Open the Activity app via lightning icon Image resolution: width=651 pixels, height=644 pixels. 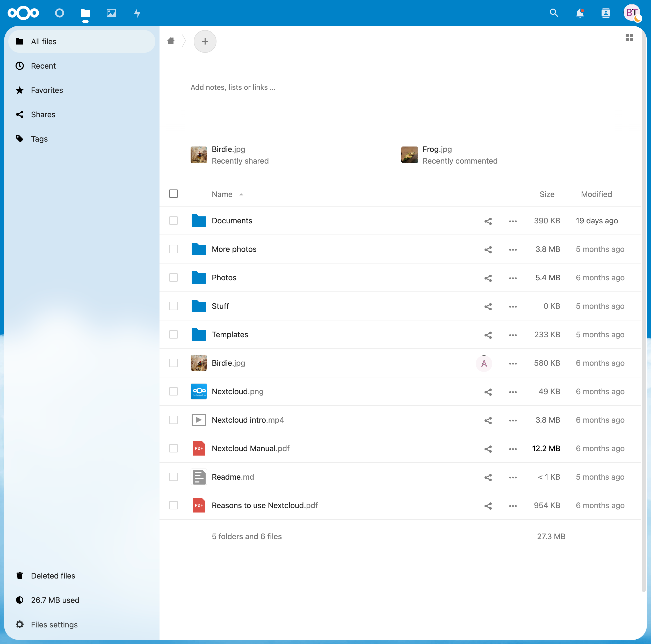coord(137,13)
